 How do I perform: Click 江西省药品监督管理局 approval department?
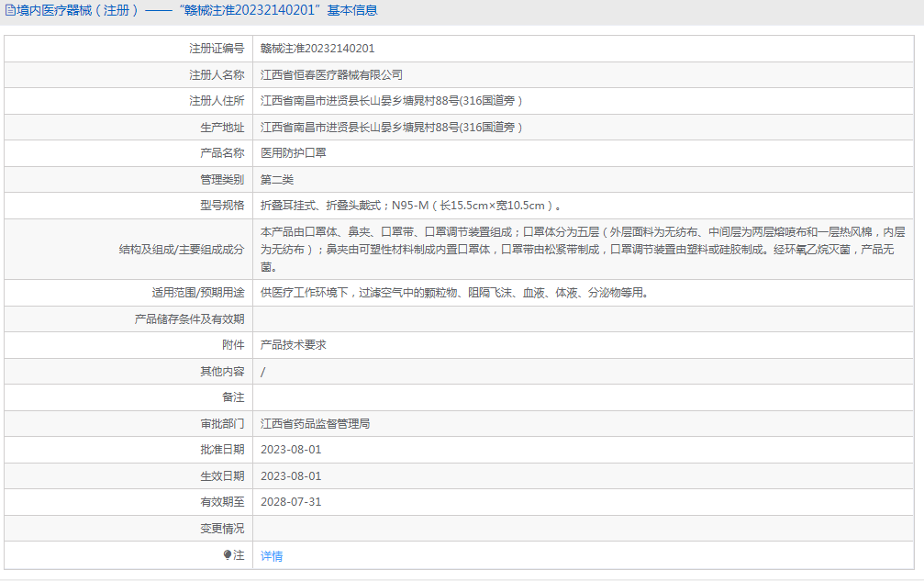(x=316, y=424)
